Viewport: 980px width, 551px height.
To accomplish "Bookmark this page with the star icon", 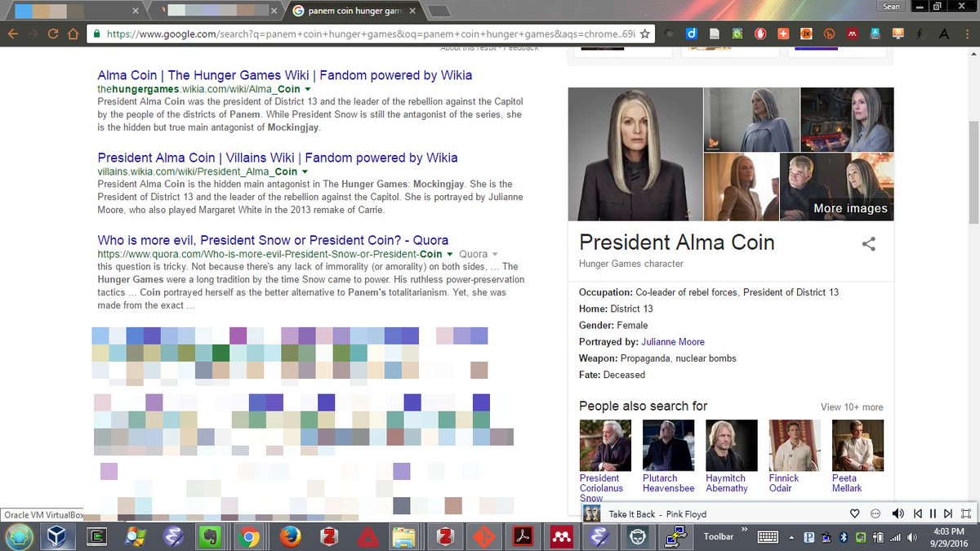I will pos(645,34).
